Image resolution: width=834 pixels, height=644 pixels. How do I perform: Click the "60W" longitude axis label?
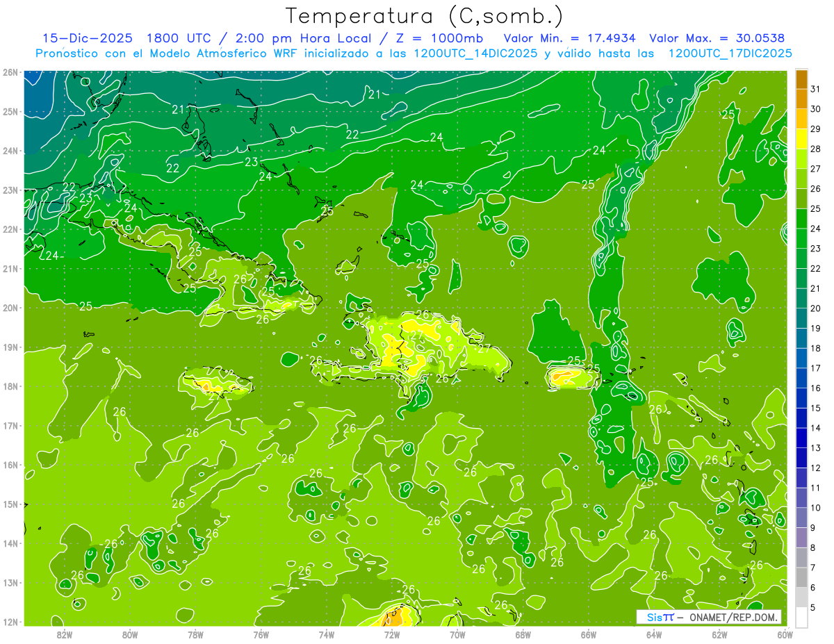click(785, 634)
